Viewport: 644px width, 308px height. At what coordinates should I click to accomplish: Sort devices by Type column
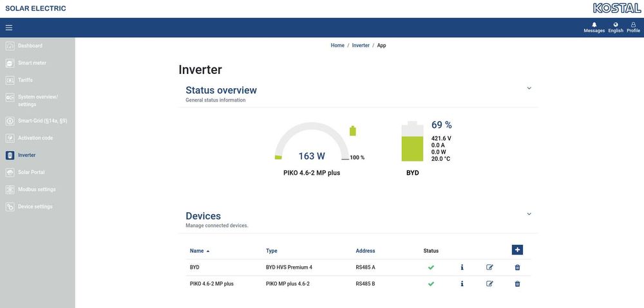tap(272, 251)
